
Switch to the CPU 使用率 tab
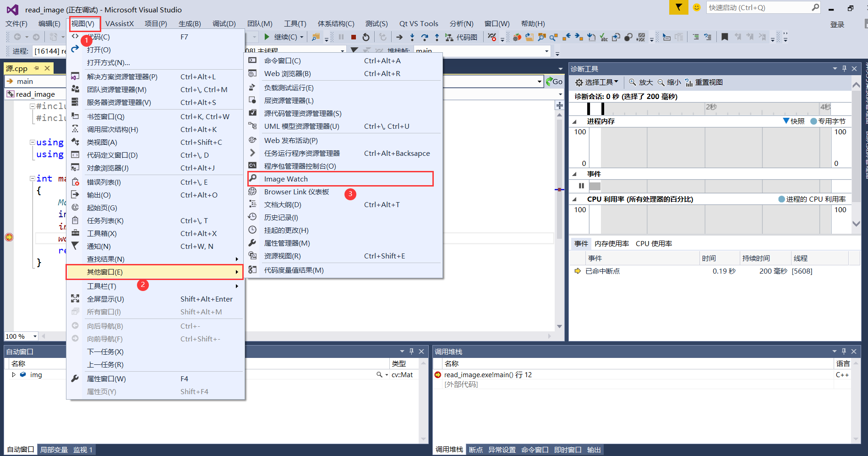point(654,244)
